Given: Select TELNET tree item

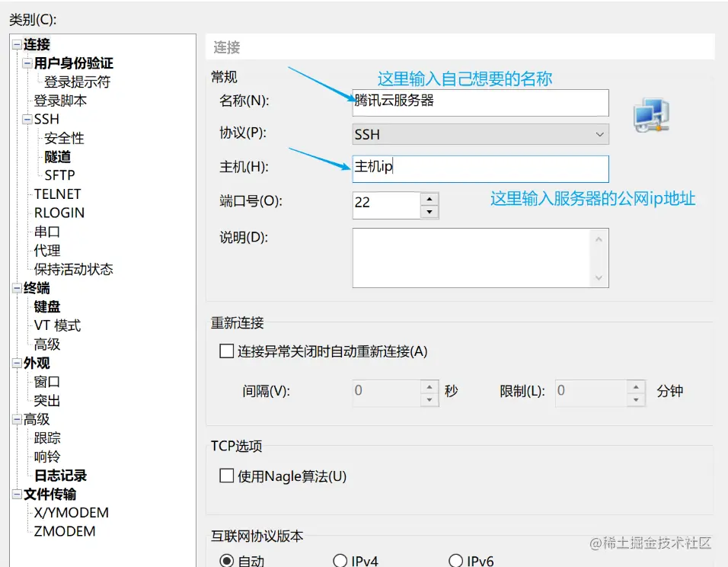Looking at the screenshot, I should point(58,194).
